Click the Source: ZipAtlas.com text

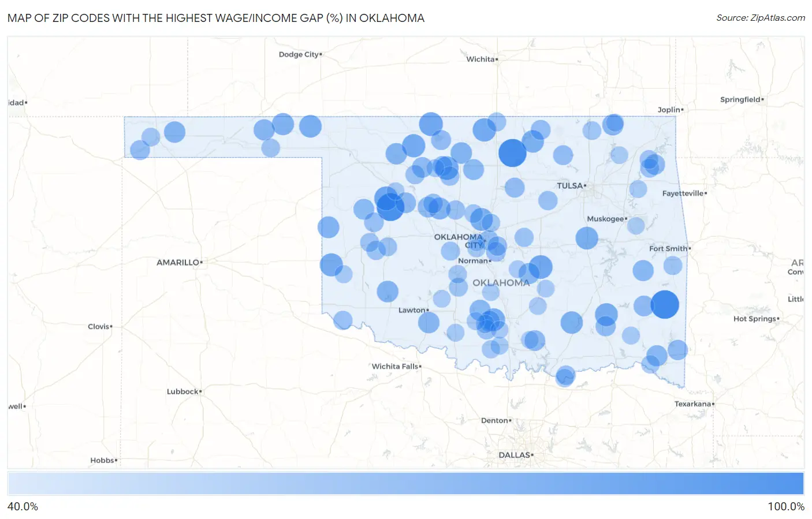[761, 18]
